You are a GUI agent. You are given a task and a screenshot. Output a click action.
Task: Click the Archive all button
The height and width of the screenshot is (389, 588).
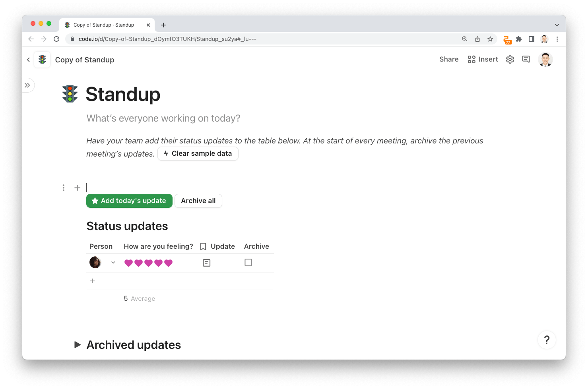pos(198,201)
